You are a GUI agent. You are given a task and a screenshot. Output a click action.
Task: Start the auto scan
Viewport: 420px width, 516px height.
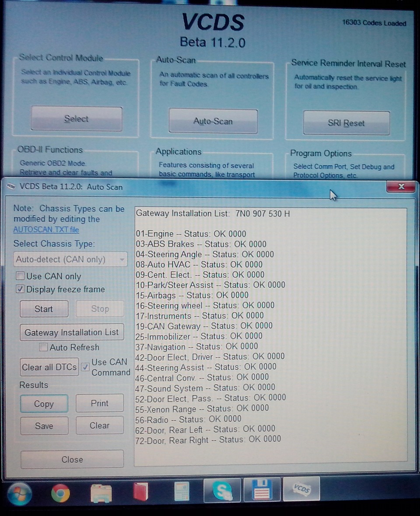tap(44, 309)
